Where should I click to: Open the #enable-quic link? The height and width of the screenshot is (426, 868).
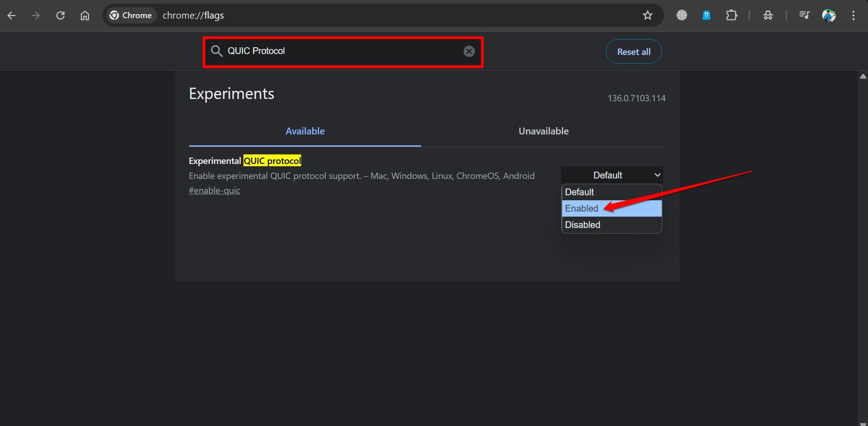tap(214, 190)
